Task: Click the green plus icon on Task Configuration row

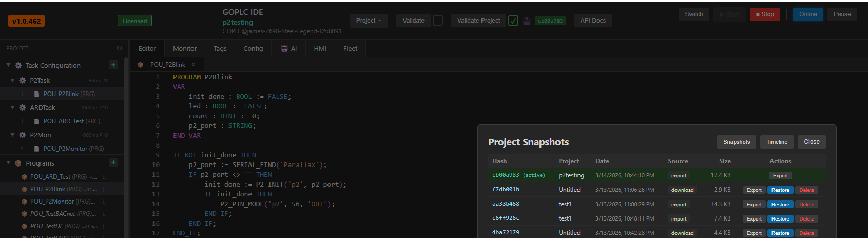Action: (x=113, y=65)
